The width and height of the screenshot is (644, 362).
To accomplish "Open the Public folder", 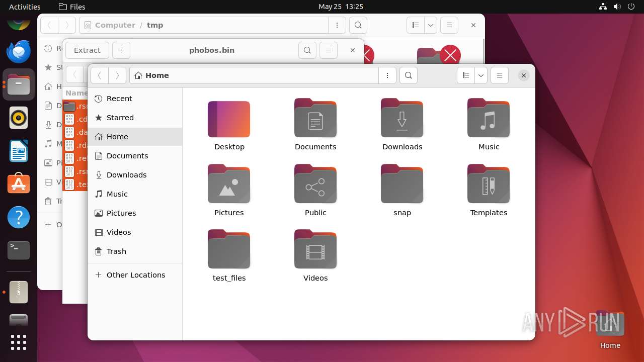I will [x=315, y=191].
